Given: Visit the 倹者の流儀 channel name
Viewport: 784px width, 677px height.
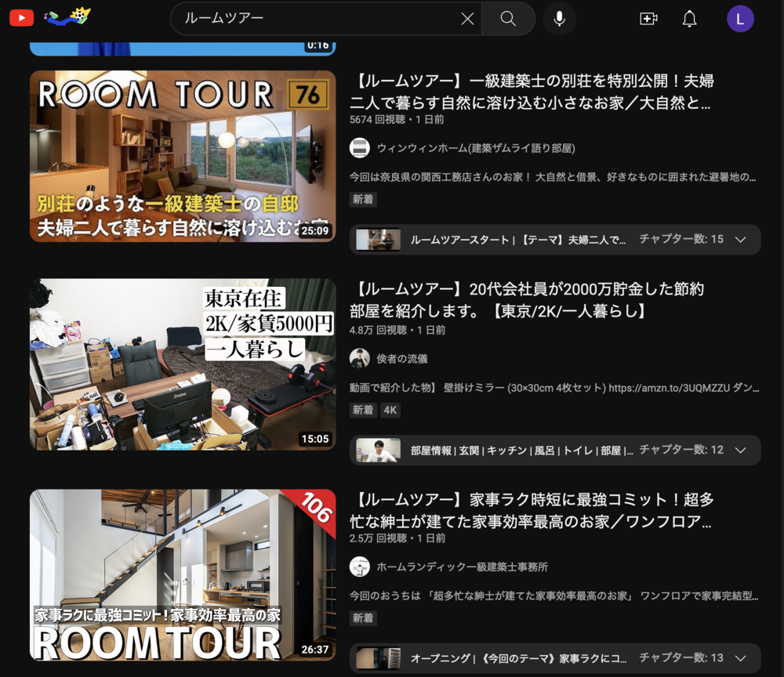Looking at the screenshot, I should point(402,359).
